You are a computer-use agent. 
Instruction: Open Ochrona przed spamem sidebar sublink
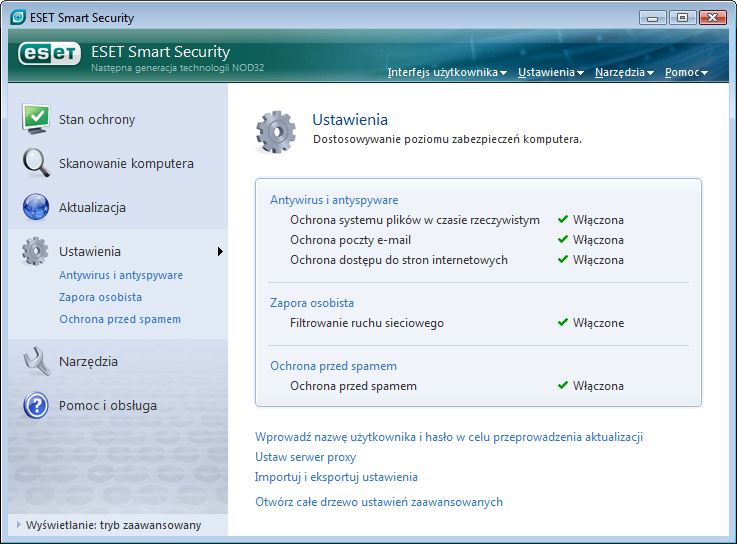[x=120, y=319]
